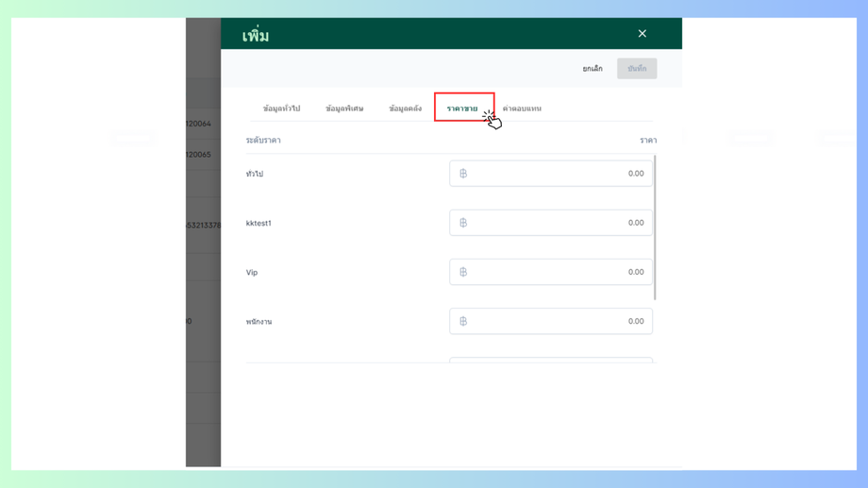Click the พนักงาน price input field
This screenshot has width=868, height=488.
[x=551, y=321]
